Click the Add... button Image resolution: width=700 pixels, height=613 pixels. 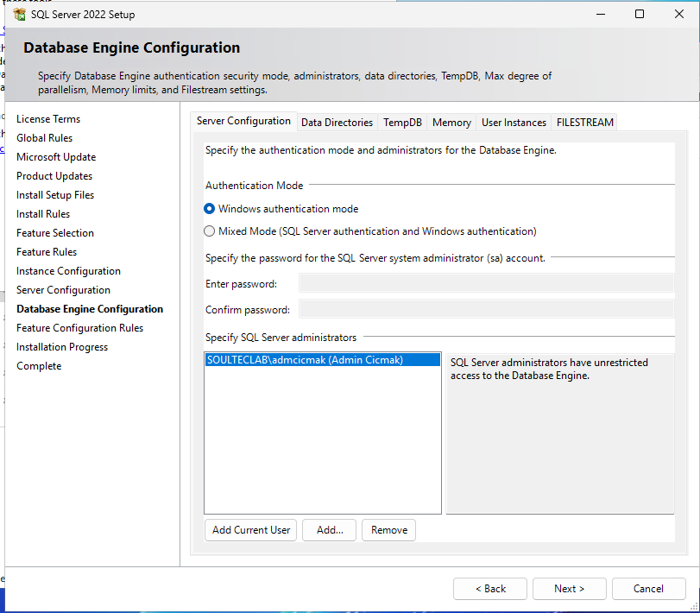point(330,530)
